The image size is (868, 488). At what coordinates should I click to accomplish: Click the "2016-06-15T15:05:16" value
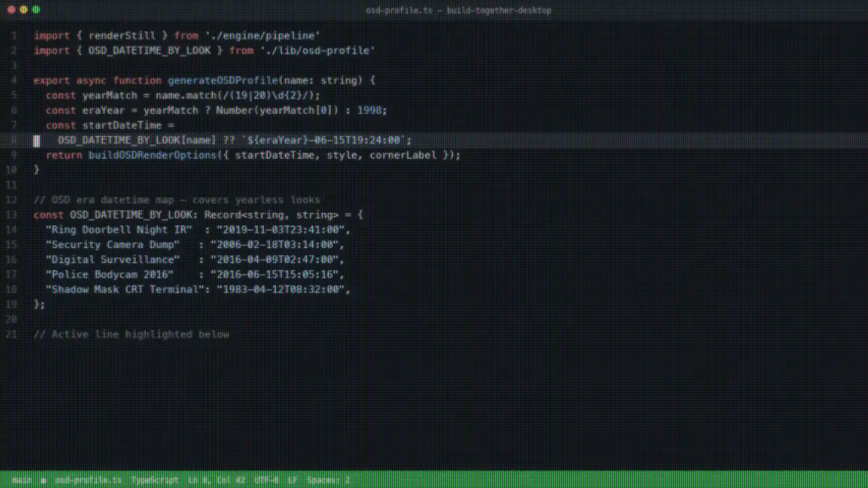click(275, 274)
